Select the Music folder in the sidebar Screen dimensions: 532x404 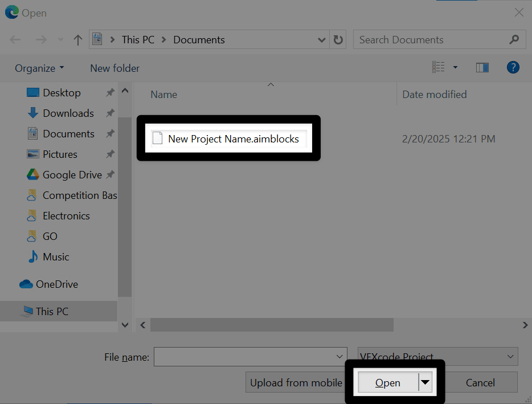point(55,256)
